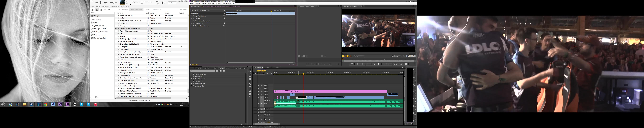
Task: Select the Ripple Edit tool
Action: click(250, 77)
